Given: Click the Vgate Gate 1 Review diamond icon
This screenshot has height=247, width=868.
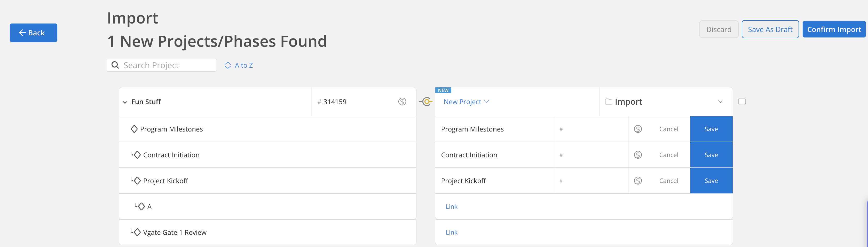Looking at the screenshot, I should [x=137, y=232].
